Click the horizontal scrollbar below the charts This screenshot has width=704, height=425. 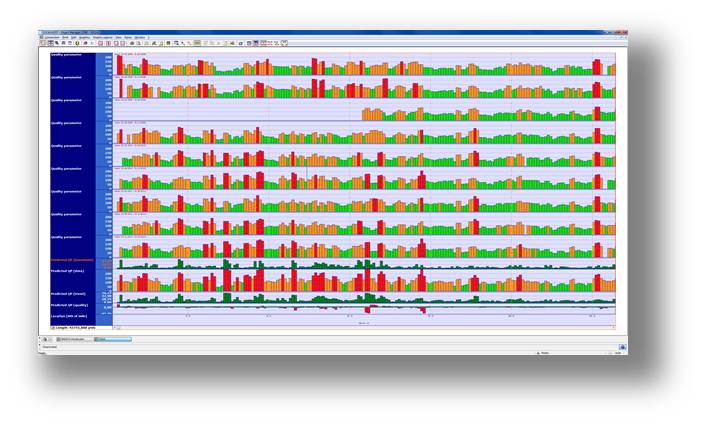[360, 326]
